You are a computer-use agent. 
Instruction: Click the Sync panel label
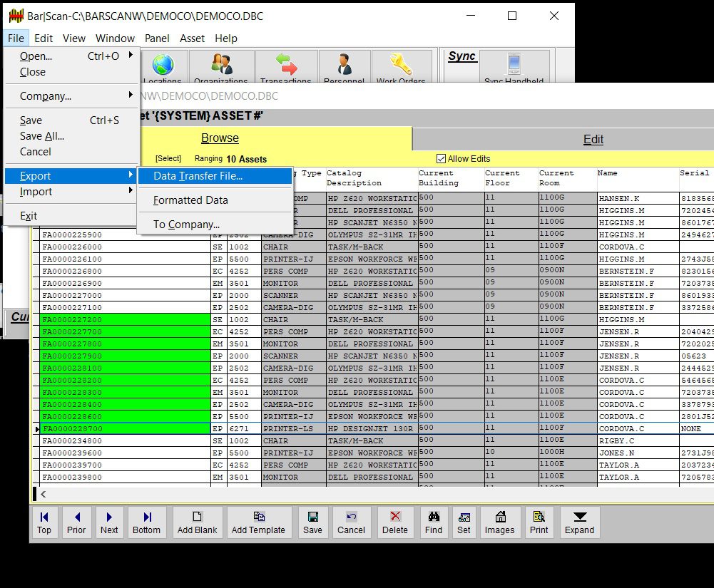point(461,56)
